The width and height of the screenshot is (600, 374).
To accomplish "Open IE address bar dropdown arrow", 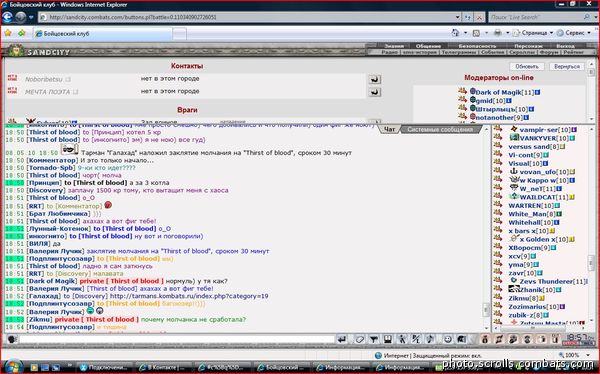I will pyautogui.click(x=457, y=17).
